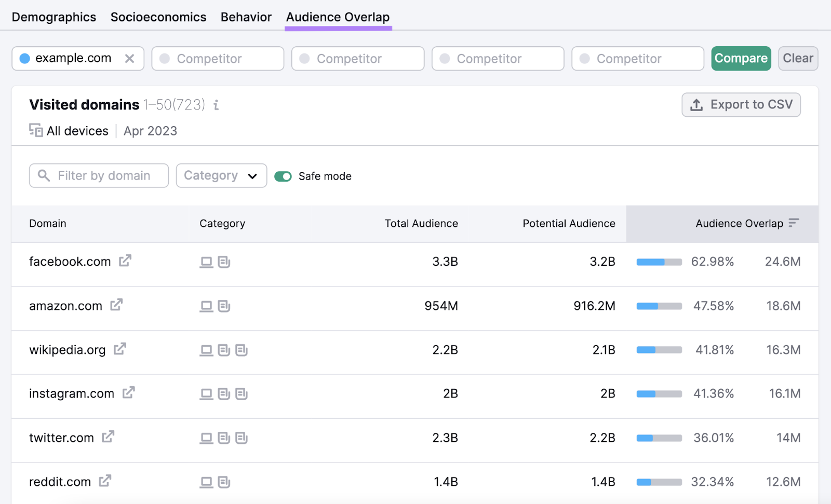Screen dimensions: 831x504
Task: Click the upload icon inside Export to CSV
Action: click(x=695, y=104)
